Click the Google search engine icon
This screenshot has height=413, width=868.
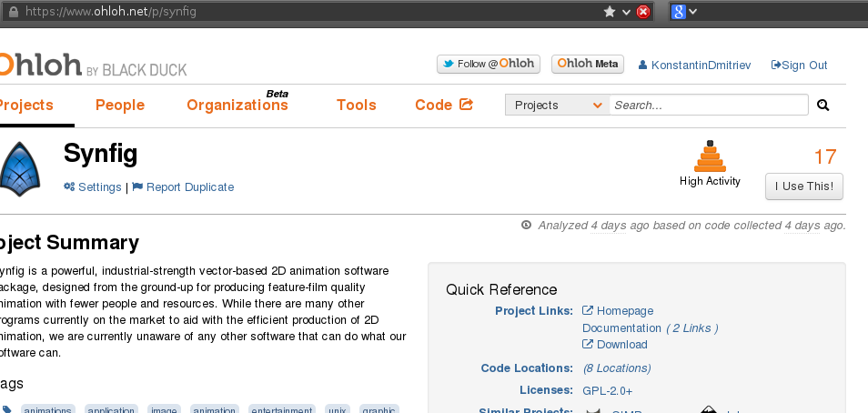(678, 11)
